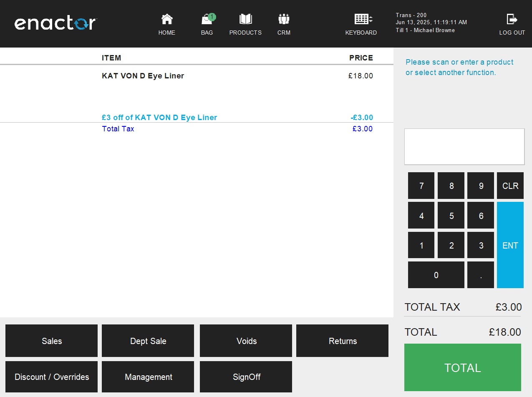
Task: Tap keypad digit 4
Action: point(421,216)
